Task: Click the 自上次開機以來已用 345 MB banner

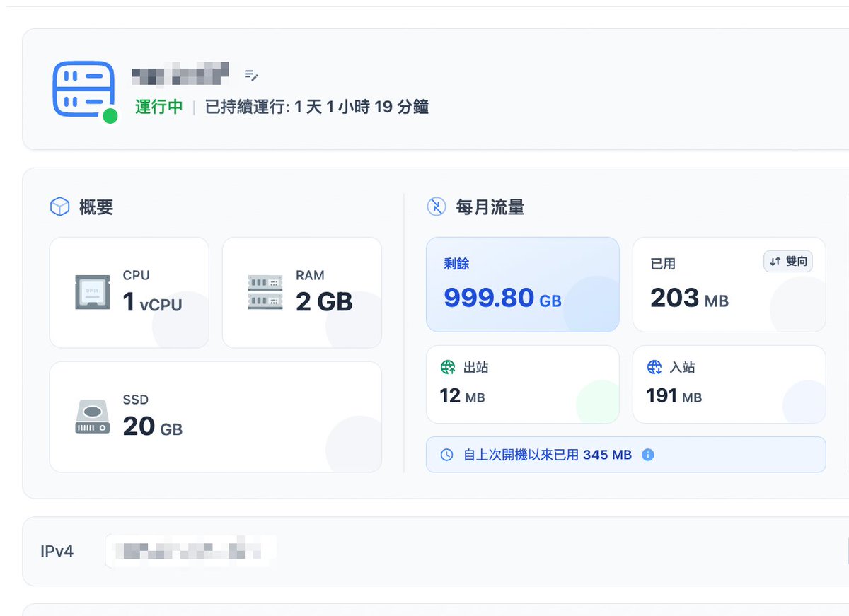Action: click(626, 455)
